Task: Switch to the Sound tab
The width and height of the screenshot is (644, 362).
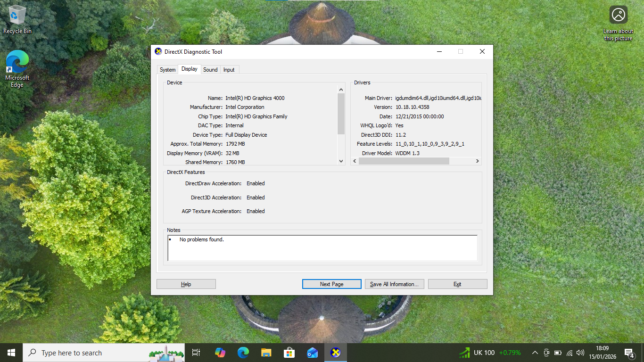Action: [x=210, y=70]
